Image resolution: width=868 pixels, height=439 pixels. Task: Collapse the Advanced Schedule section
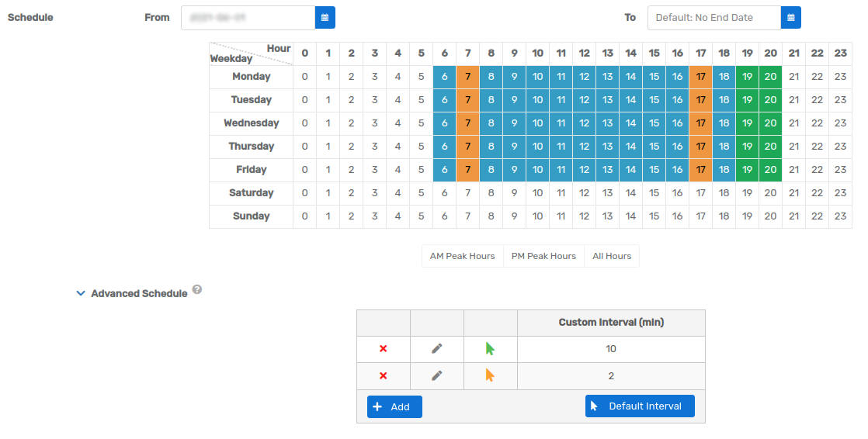click(81, 294)
